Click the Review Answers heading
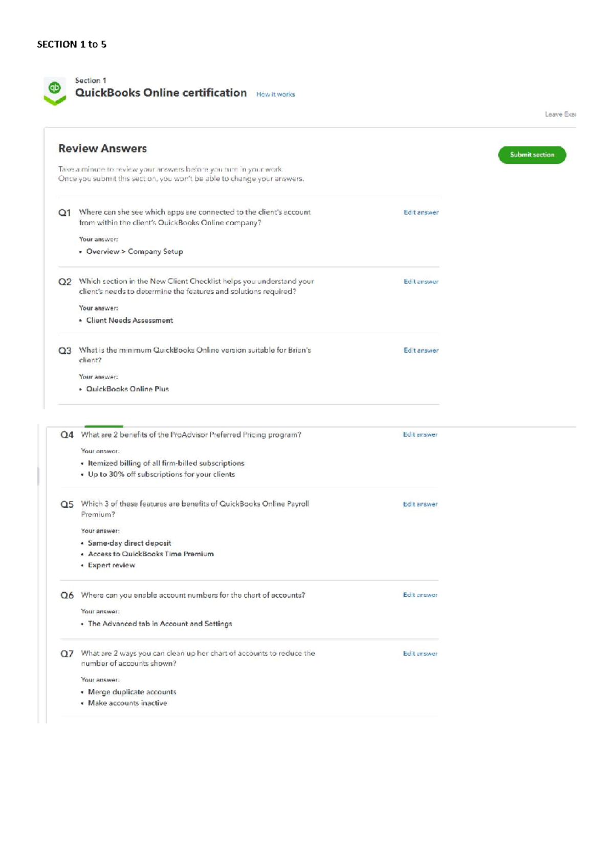614x868 pixels. [102, 148]
